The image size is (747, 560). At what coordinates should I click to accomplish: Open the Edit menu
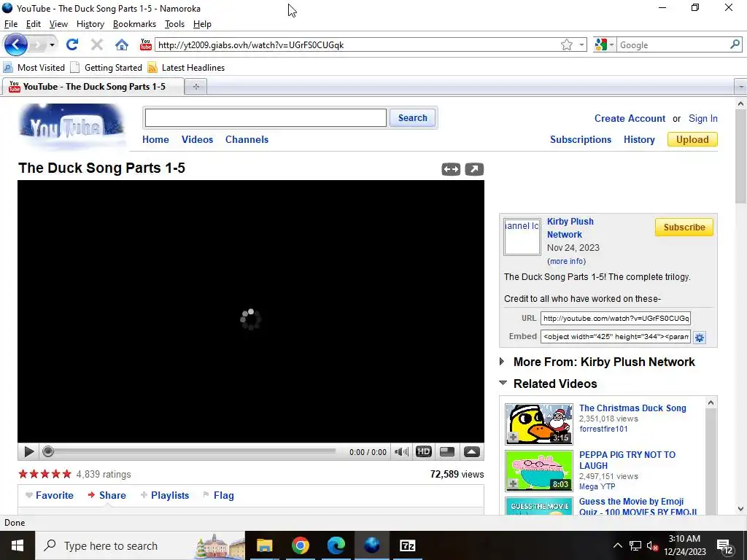[34, 24]
